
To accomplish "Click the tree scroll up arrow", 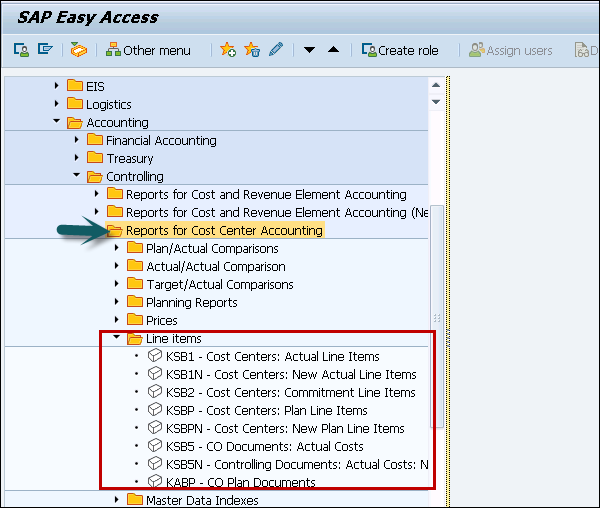I will (436, 85).
